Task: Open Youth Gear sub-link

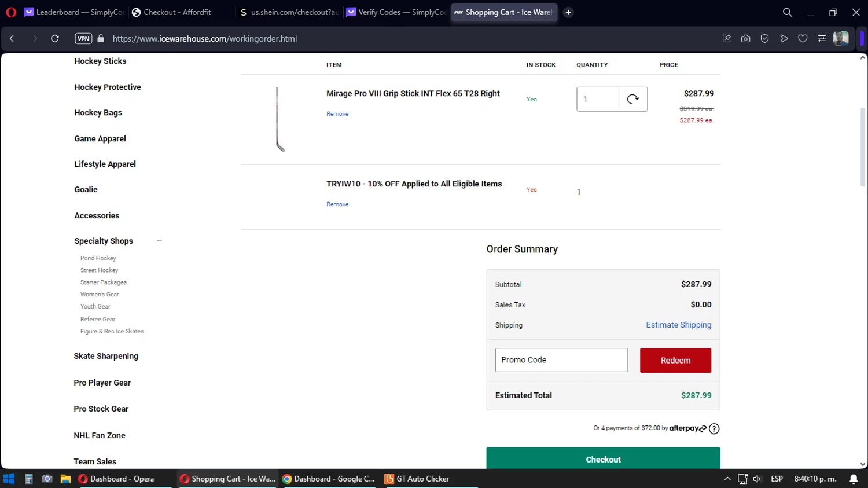Action: pyautogui.click(x=95, y=307)
